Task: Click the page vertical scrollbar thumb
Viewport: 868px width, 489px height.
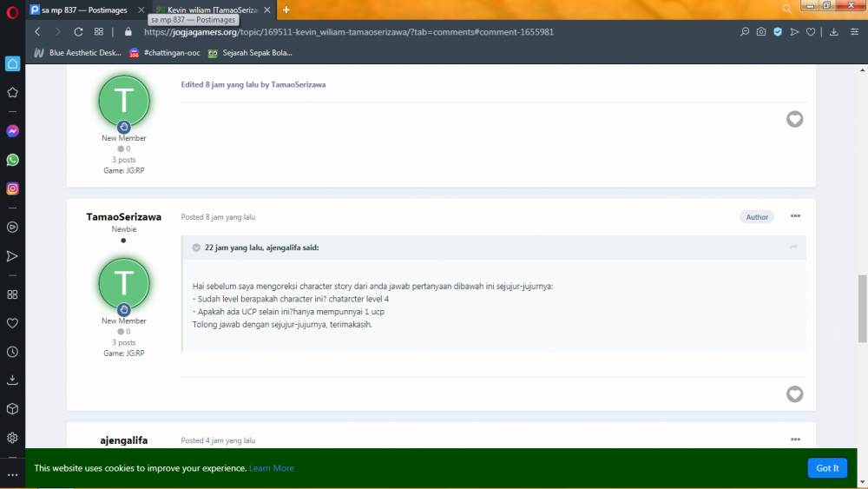Action: click(x=863, y=309)
